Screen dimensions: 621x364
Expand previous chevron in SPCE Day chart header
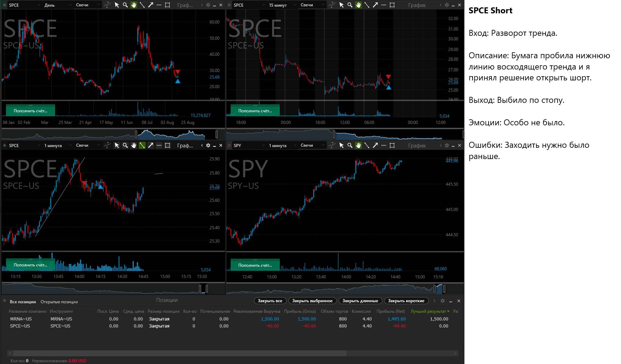point(202,5)
